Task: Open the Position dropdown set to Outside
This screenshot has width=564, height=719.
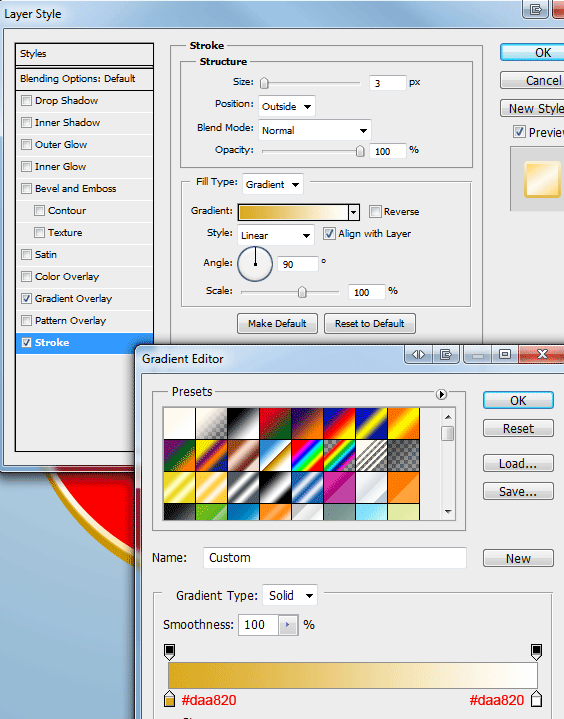Action: point(287,106)
